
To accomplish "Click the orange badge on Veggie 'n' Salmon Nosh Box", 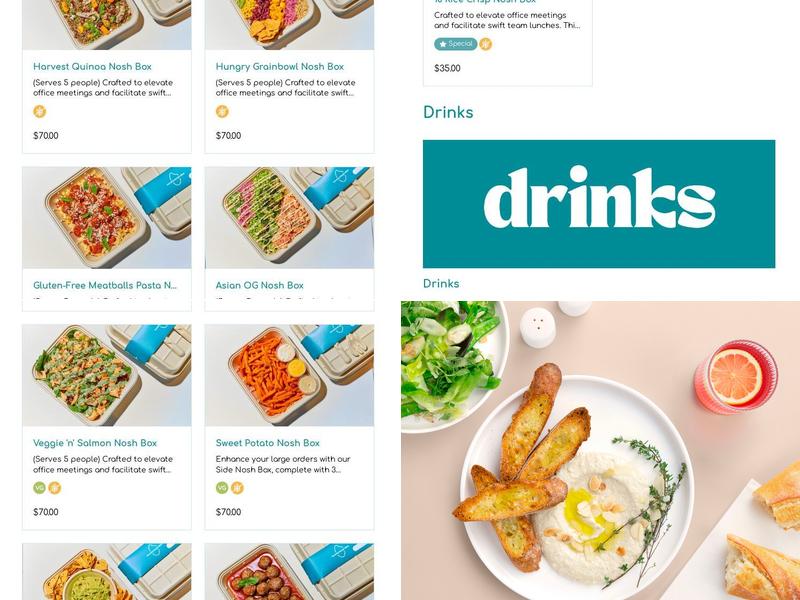I will (x=55, y=488).
